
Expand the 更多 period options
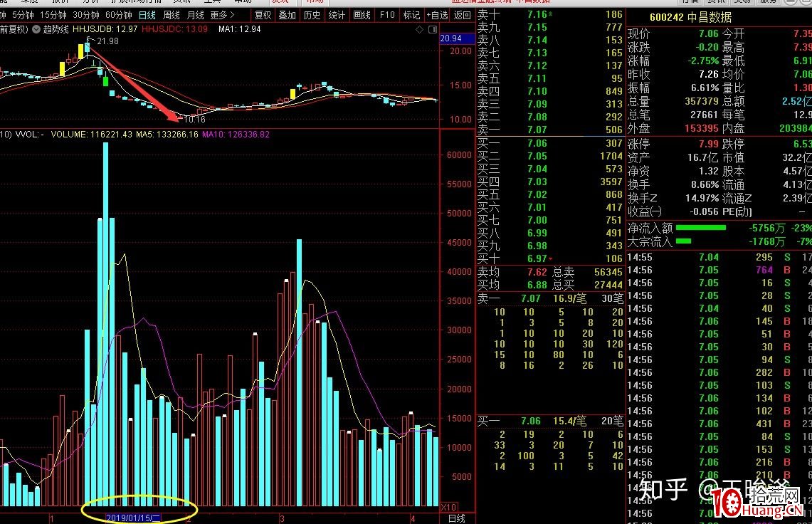tap(222, 15)
